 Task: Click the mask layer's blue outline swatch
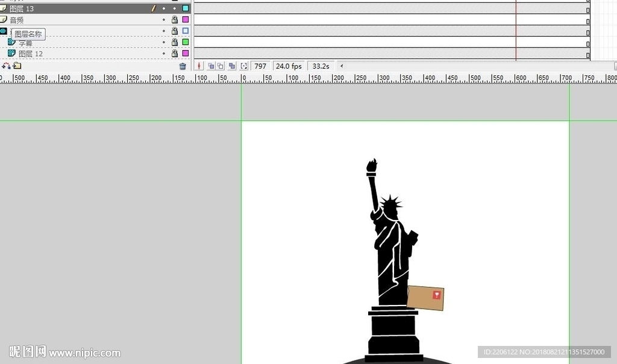(186, 31)
